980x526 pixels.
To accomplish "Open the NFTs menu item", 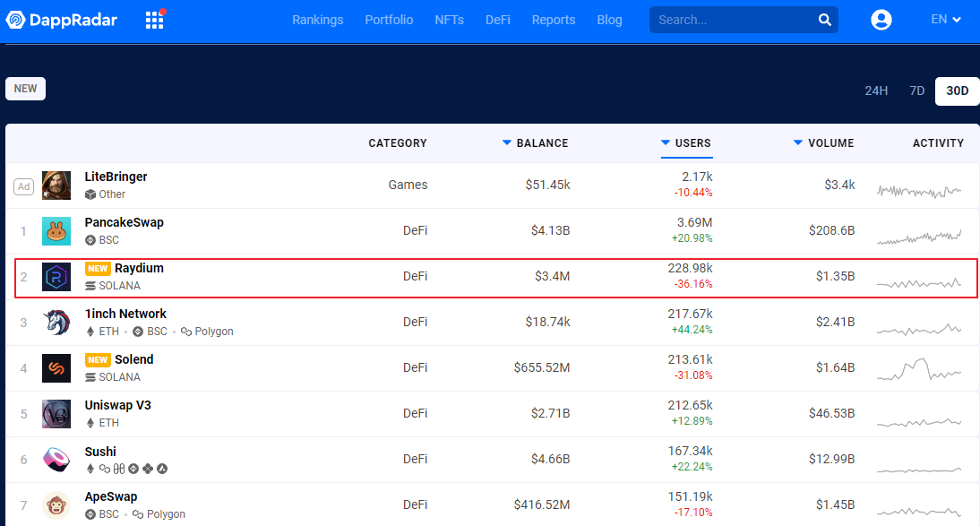I will [450, 20].
